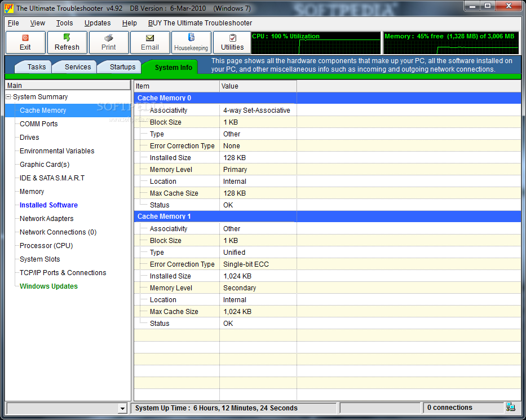This screenshot has width=526, height=420.
Task: Click the network status icon in status bar
Action: click(511, 407)
